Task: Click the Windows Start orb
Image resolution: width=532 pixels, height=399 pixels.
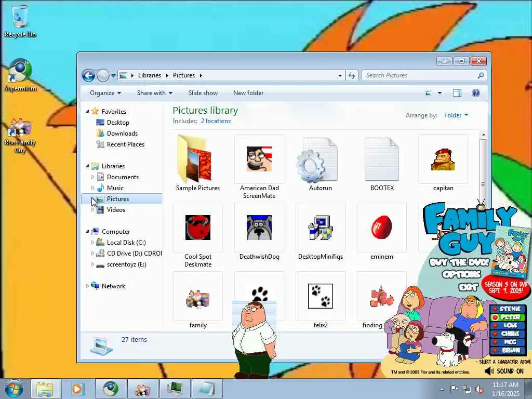Action: 14,389
